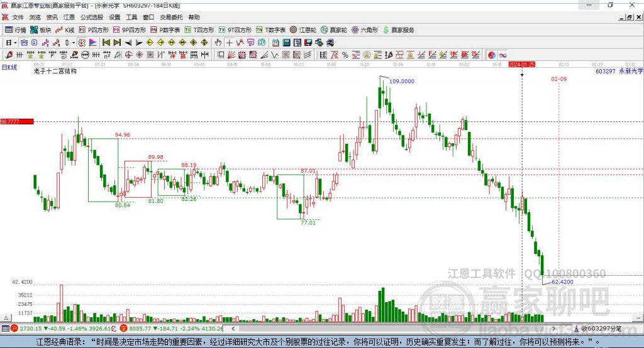Click the black left arrow icon
644x348 pixels.
[x=128, y=43]
